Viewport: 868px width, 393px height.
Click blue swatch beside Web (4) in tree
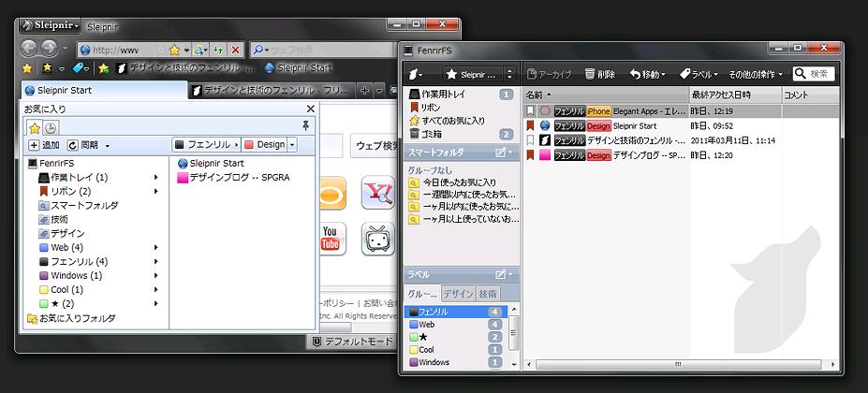click(44, 247)
